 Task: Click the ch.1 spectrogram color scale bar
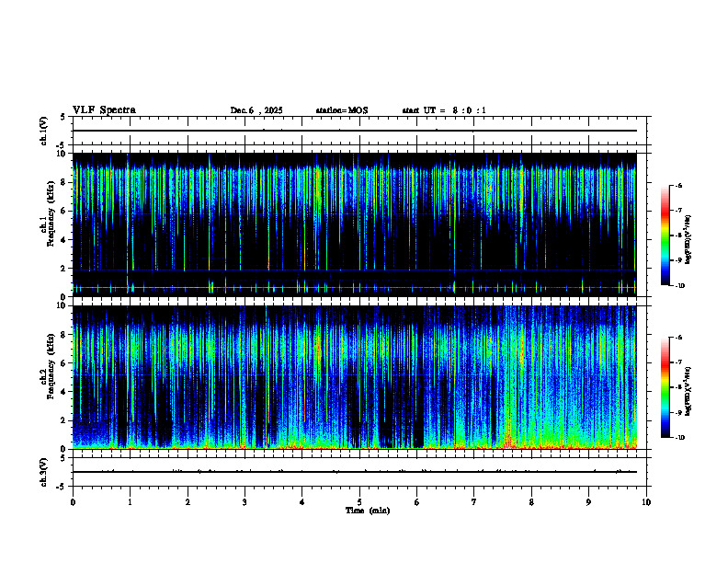[665, 236]
